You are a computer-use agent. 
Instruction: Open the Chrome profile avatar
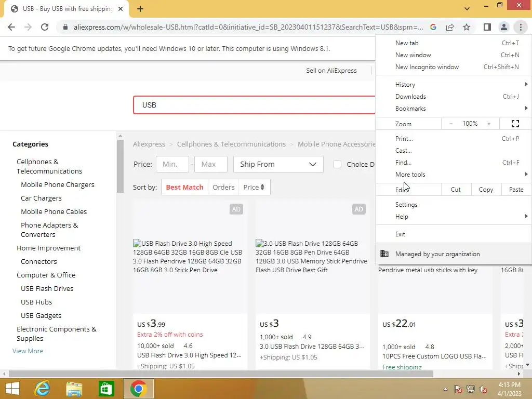[x=504, y=27]
